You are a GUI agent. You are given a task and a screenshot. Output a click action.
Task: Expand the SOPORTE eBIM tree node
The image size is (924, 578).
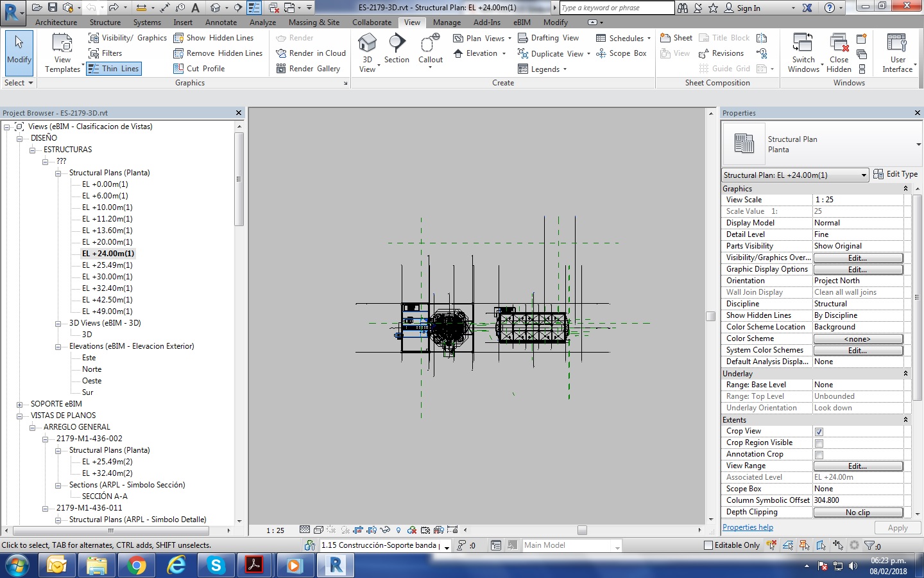19,404
